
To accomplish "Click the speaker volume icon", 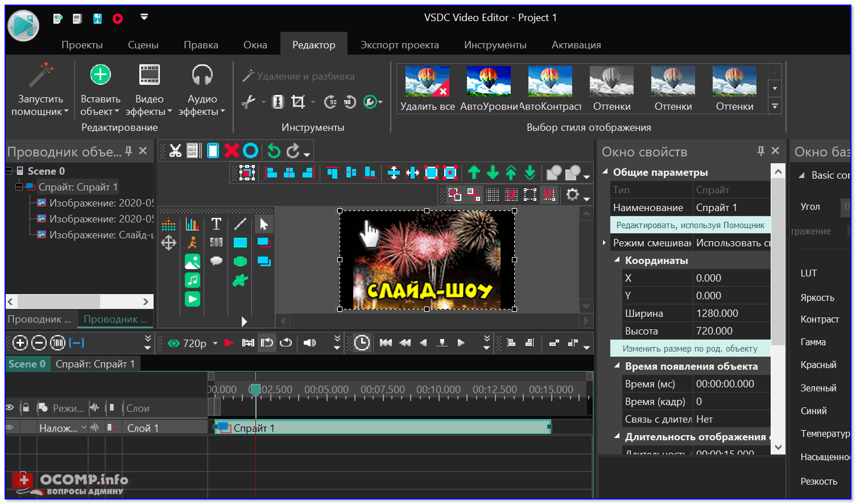I will 309,343.
